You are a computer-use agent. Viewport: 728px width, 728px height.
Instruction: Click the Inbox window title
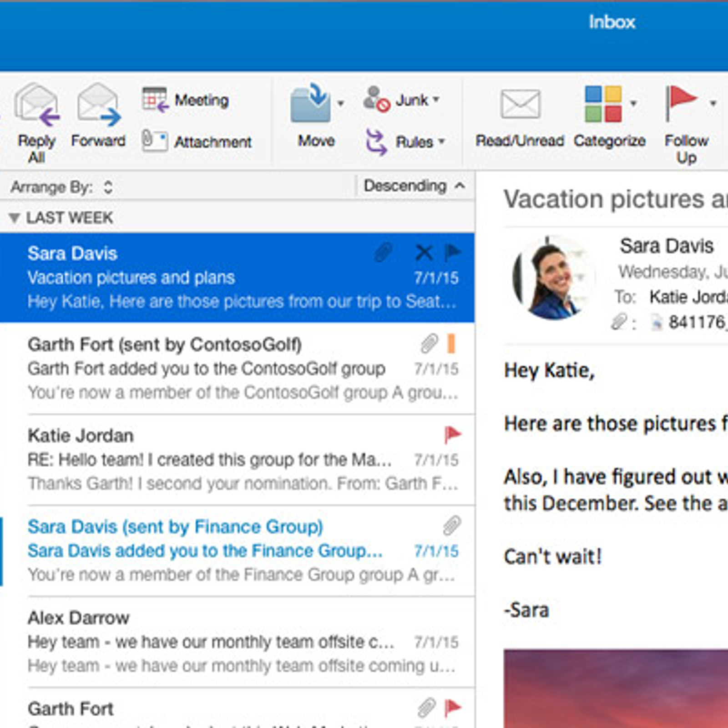point(612,22)
